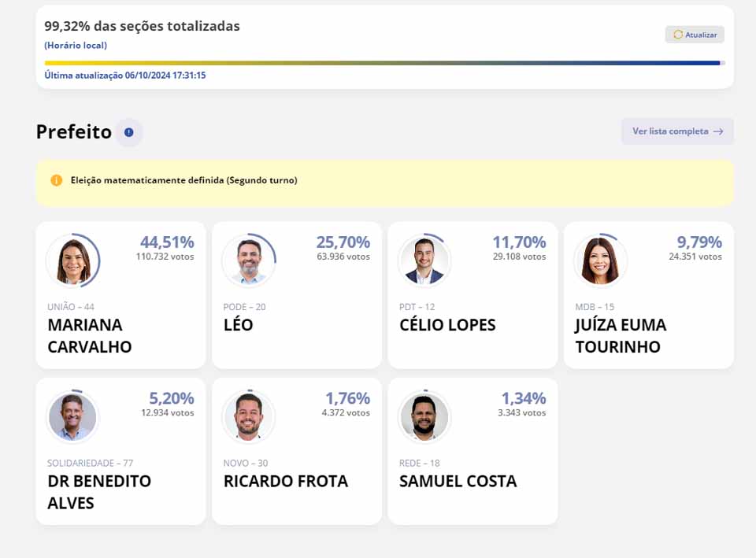This screenshot has height=558, width=756.
Task: Click Célio Lopes' candidate photo
Action: tap(425, 261)
